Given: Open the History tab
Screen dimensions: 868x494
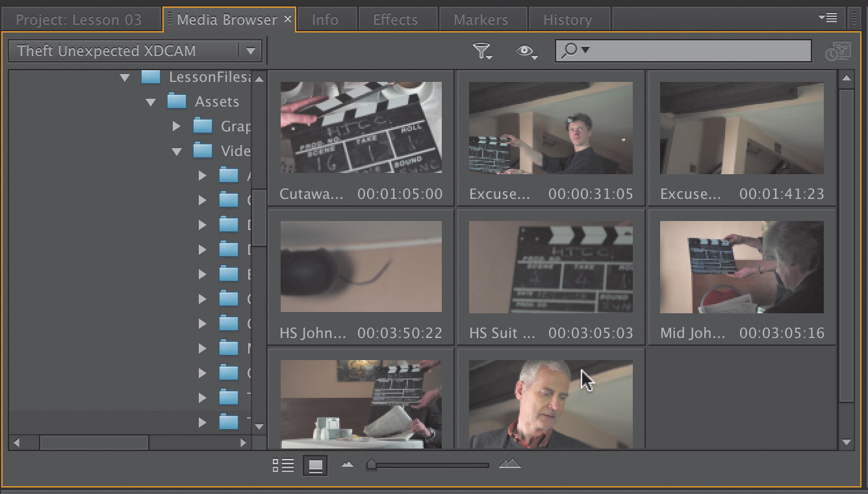Looking at the screenshot, I should click(567, 19).
